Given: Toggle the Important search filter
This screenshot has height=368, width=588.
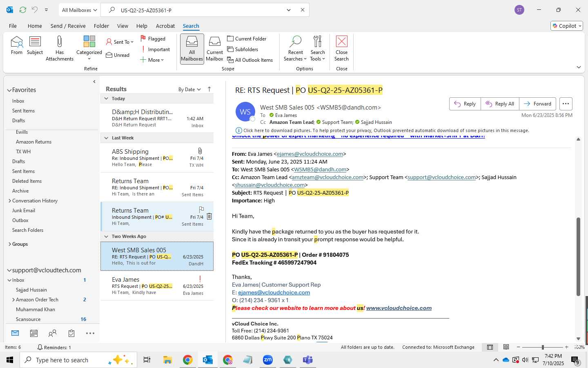Looking at the screenshot, I should pos(155,49).
